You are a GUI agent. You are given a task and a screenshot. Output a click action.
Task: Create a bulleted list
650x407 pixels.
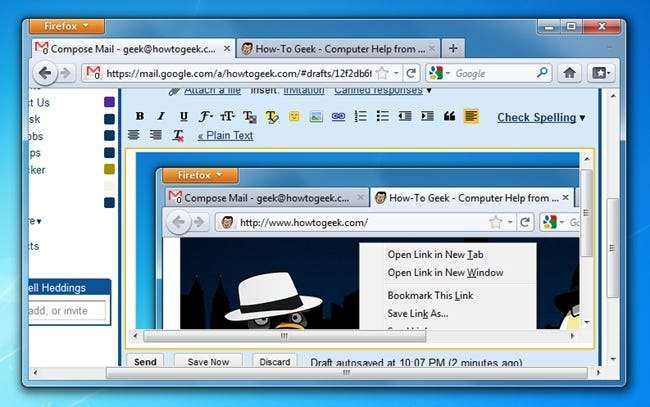[383, 116]
